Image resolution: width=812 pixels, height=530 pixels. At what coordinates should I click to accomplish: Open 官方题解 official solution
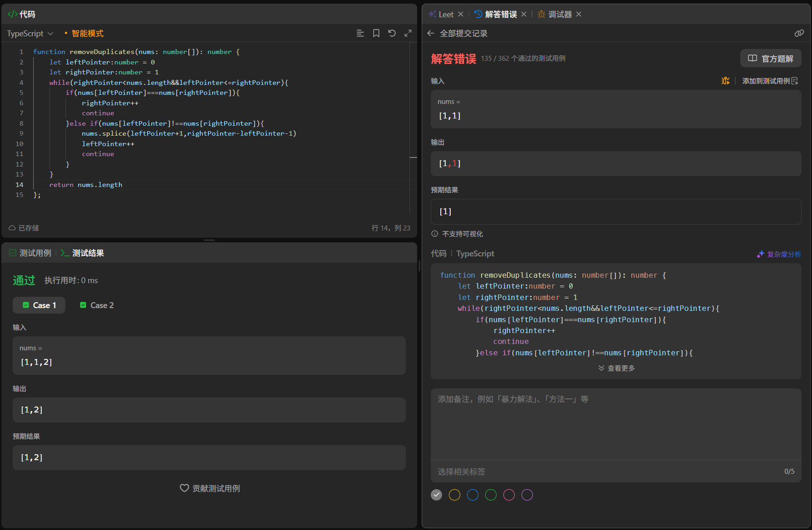click(x=771, y=59)
